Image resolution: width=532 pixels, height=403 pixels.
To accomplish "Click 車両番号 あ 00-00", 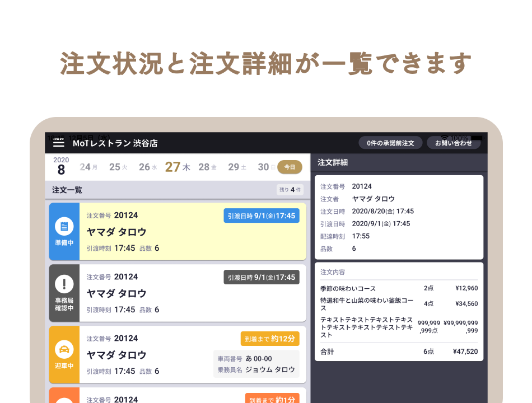I will (x=245, y=359).
